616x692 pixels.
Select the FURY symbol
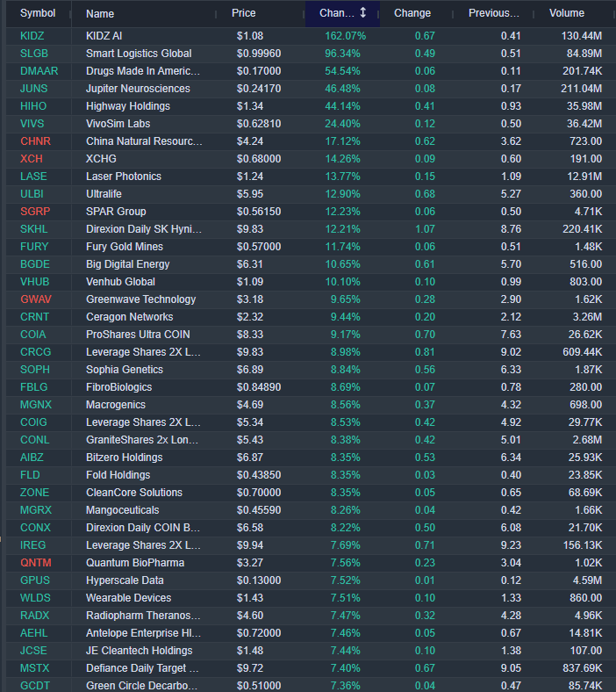tap(34, 247)
